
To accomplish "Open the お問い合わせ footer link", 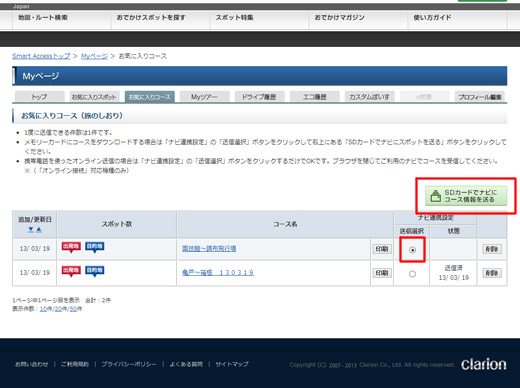I will coord(31,364).
